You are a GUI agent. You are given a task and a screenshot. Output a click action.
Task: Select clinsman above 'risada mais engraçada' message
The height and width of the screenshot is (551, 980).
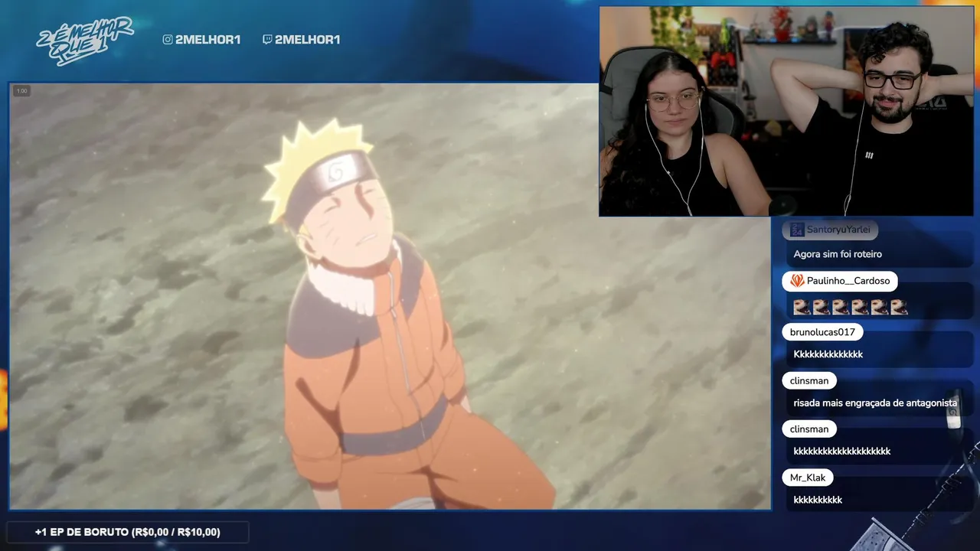pyautogui.click(x=809, y=380)
